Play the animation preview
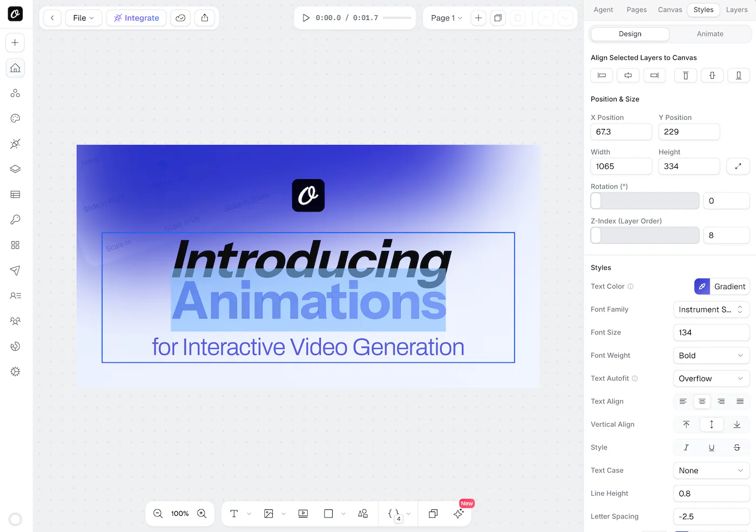Image resolution: width=756 pixels, height=532 pixels. (x=306, y=18)
